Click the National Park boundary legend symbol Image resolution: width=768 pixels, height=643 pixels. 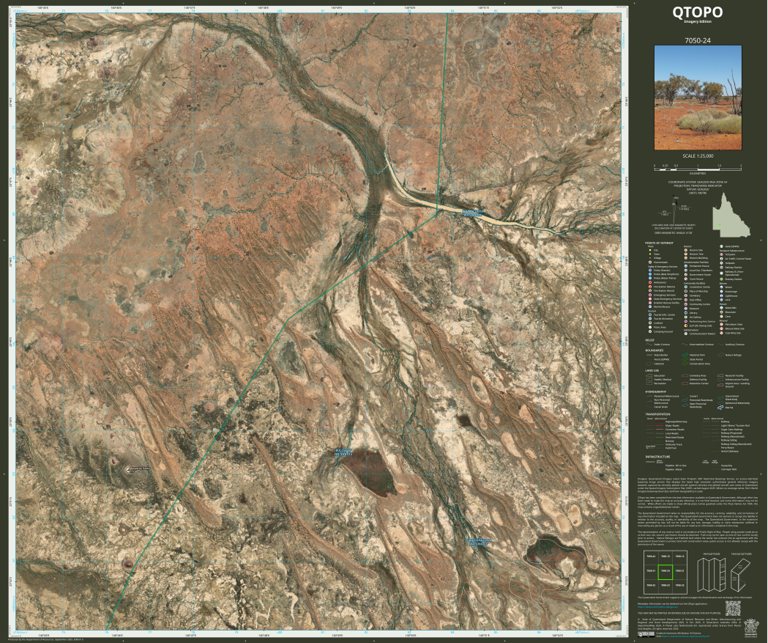point(685,355)
